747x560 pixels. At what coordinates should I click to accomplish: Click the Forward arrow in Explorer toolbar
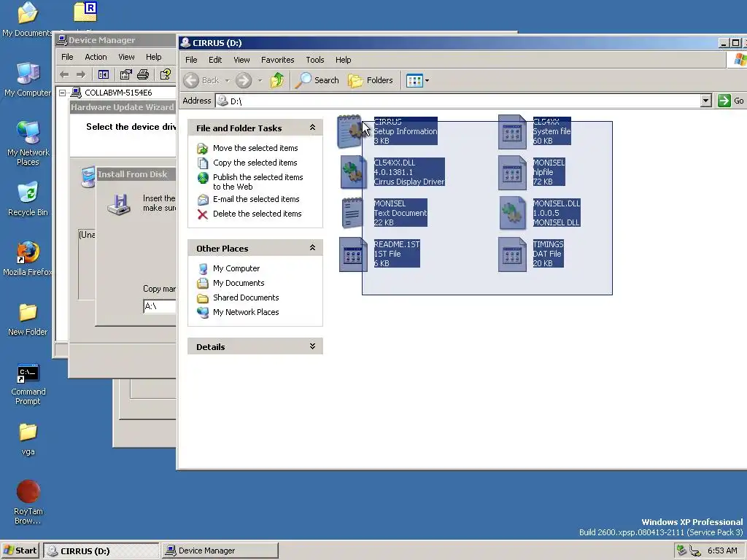coord(244,80)
